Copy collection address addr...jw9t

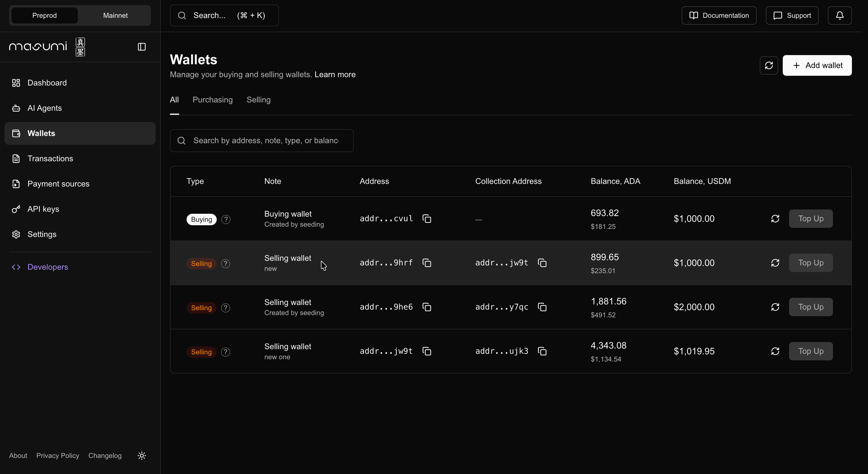(x=542, y=263)
